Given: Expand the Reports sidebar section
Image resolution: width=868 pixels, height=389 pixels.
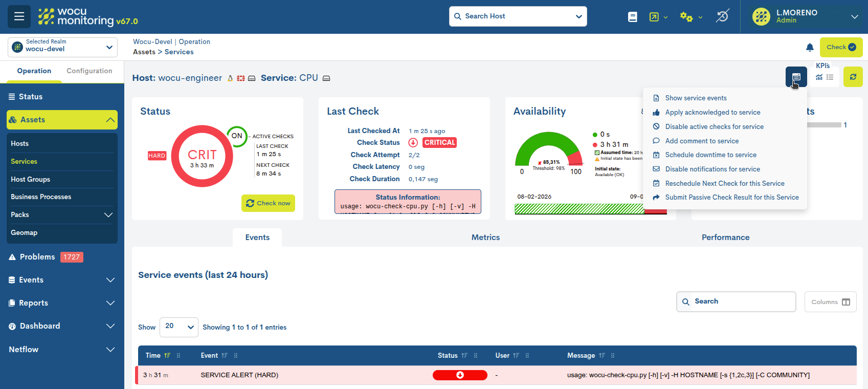Looking at the screenshot, I should click(61, 303).
